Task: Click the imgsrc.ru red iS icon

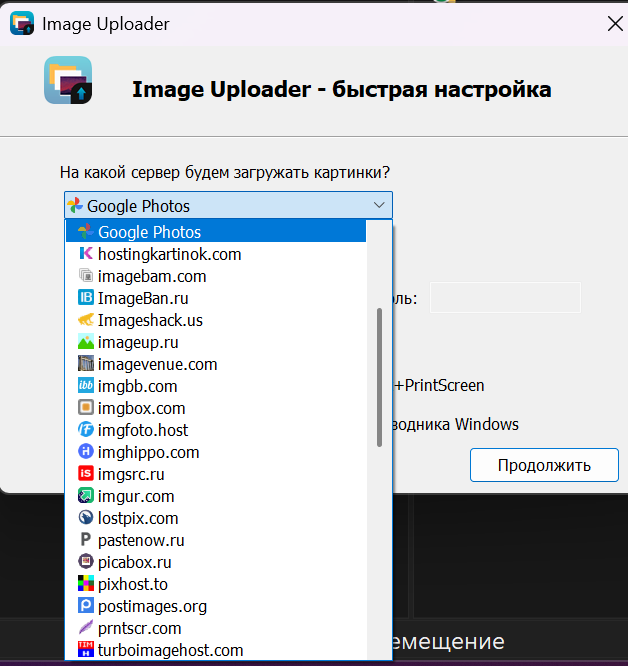Action: tap(85, 474)
